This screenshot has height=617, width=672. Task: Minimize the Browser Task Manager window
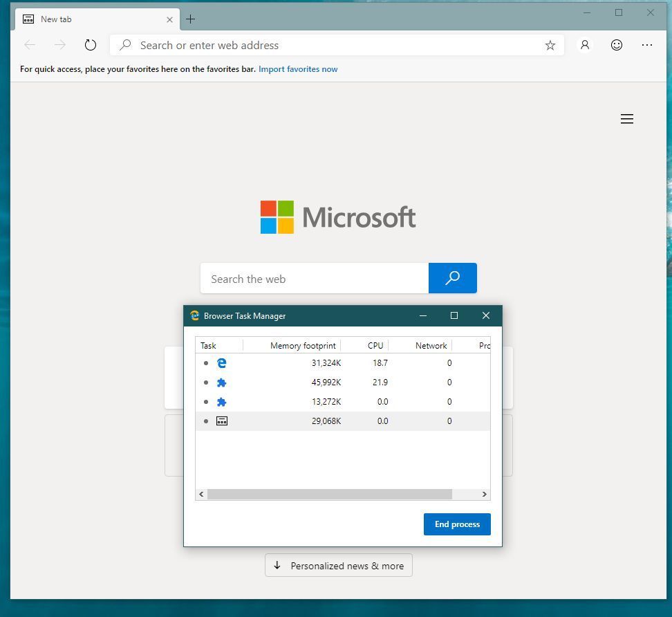[423, 315]
